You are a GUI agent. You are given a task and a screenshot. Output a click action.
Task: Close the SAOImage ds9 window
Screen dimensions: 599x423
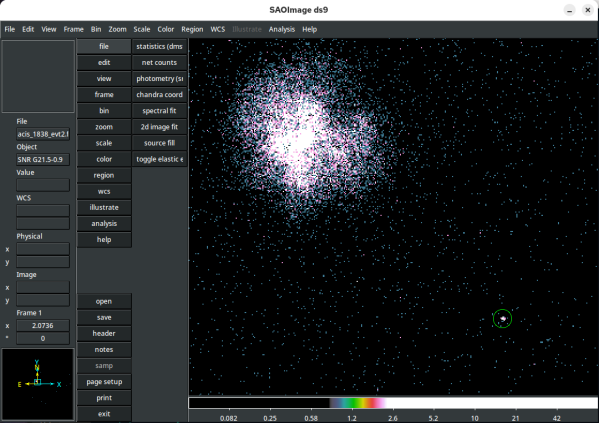[588, 10]
